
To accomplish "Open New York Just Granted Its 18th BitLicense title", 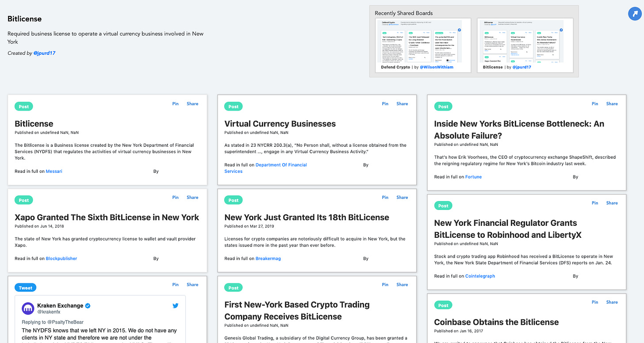I will pos(307,217).
